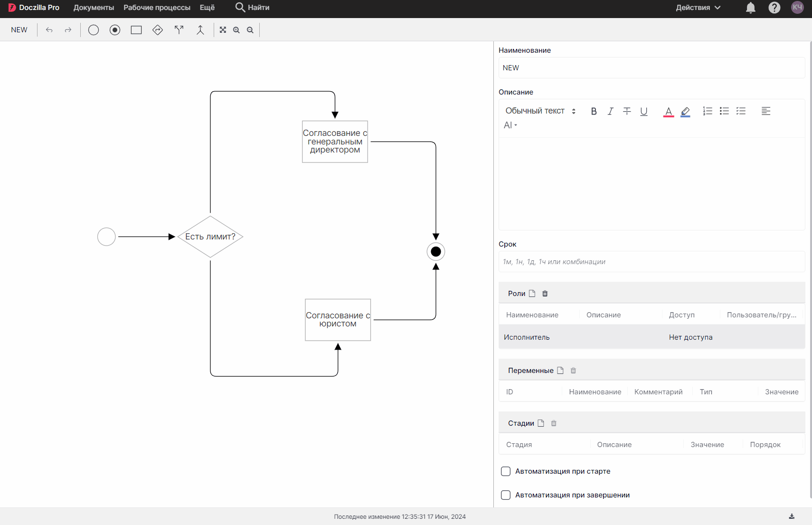Viewport: 812px width, 525px height.
Task: Zoom in on the diagram
Action: click(x=236, y=30)
